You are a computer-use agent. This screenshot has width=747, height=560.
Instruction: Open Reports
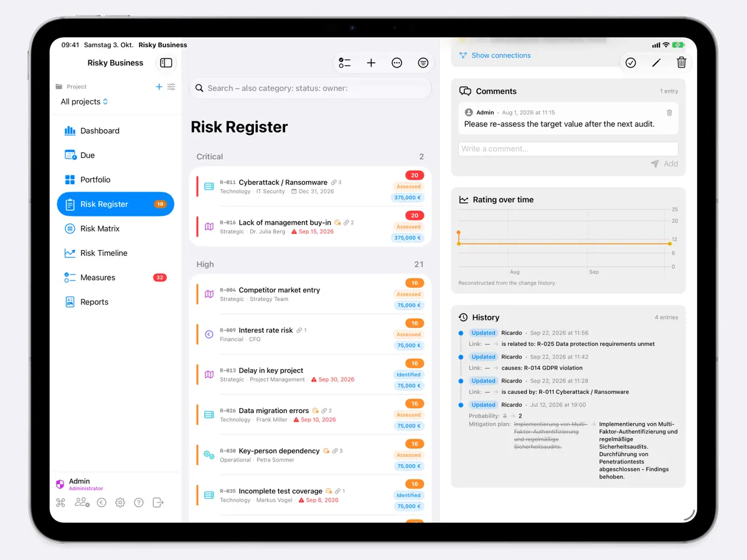coord(115,302)
